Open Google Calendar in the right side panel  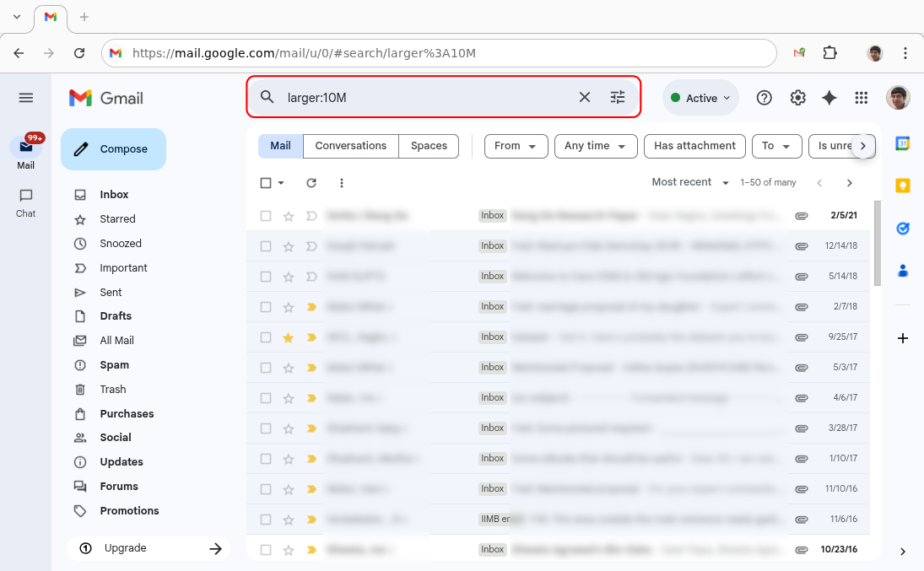click(902, 143)
